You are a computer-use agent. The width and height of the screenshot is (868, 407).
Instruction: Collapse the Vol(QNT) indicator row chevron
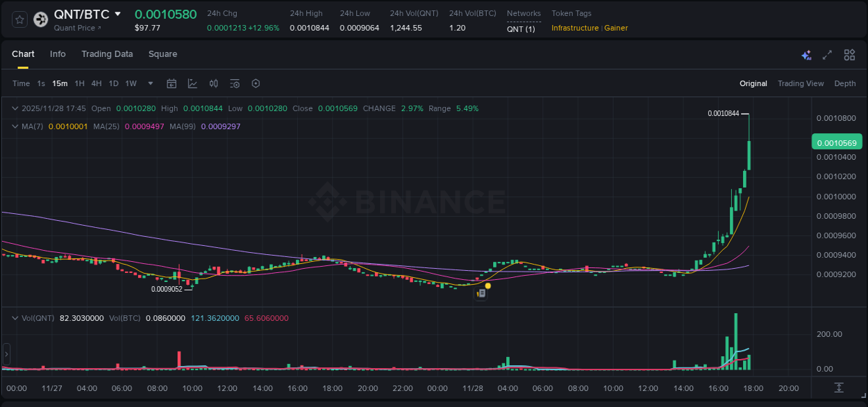(x=15, y=317)
